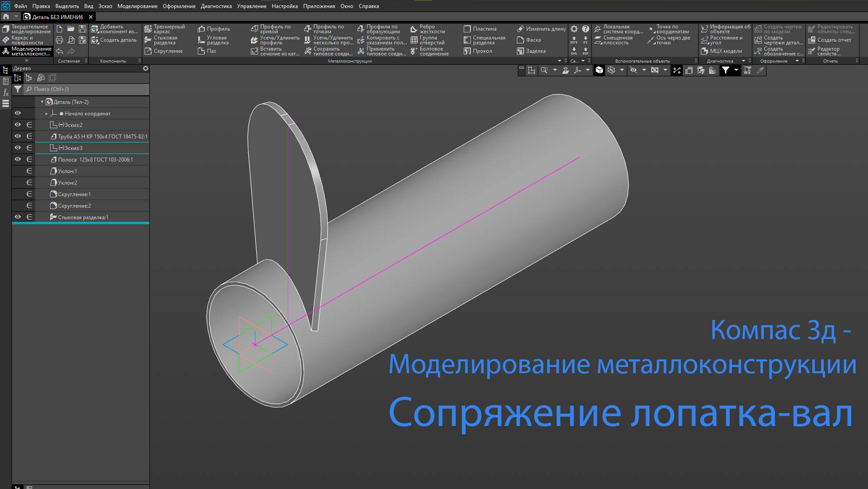This screenshot has height=489, width=868.
Task: Hide Труба А5 Н КР 150х4 item
Action: click(x=18, y=136)
